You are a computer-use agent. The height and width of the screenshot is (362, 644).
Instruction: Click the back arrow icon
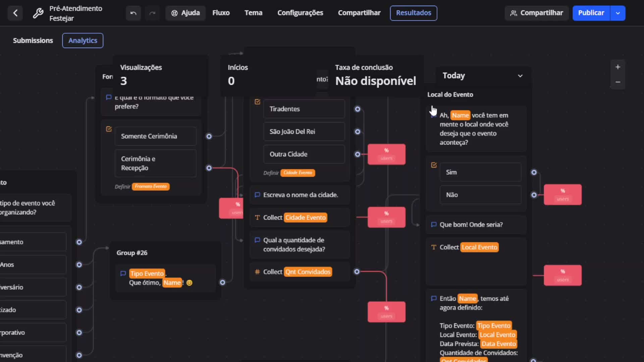point(15,13)
